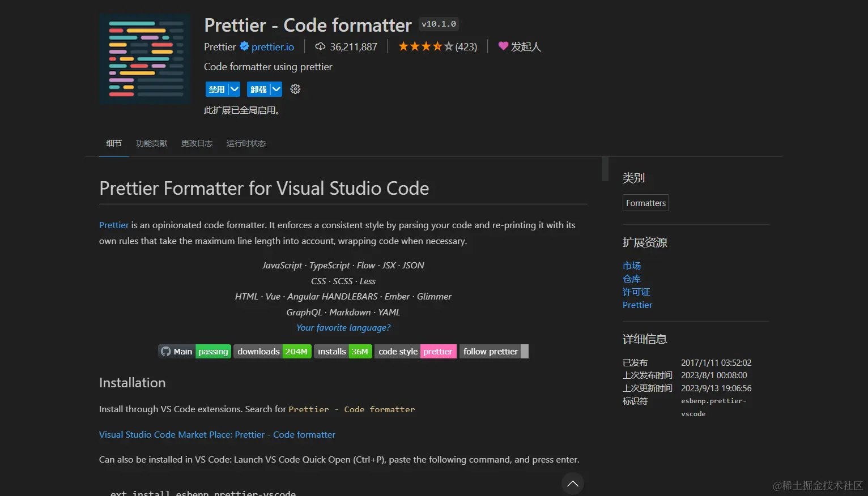Open the prettier.io publisher link
The image size is (868, 496).
pos(273,46)
